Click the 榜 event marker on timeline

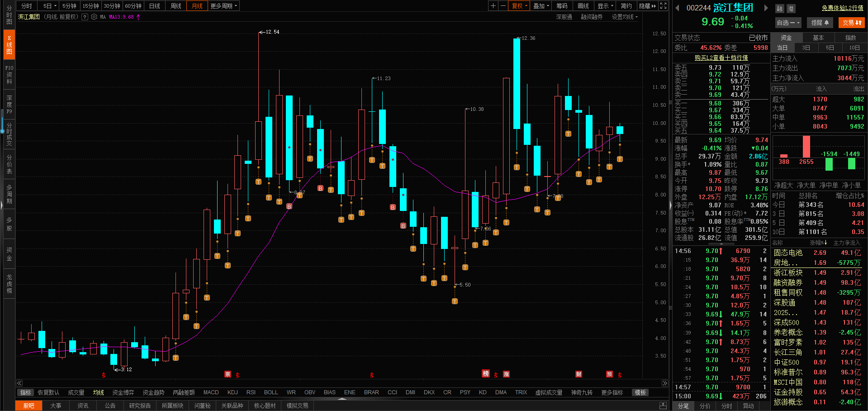(485, 373)
